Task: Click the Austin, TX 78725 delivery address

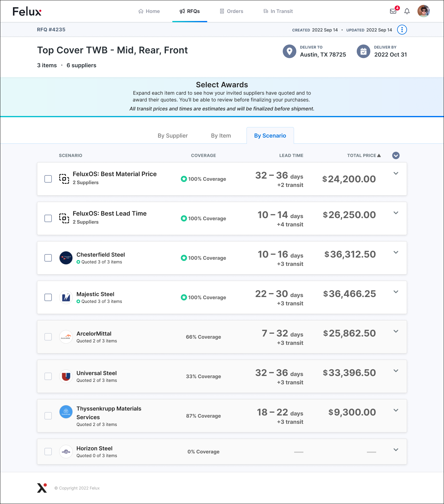Action: coord(323,55)
